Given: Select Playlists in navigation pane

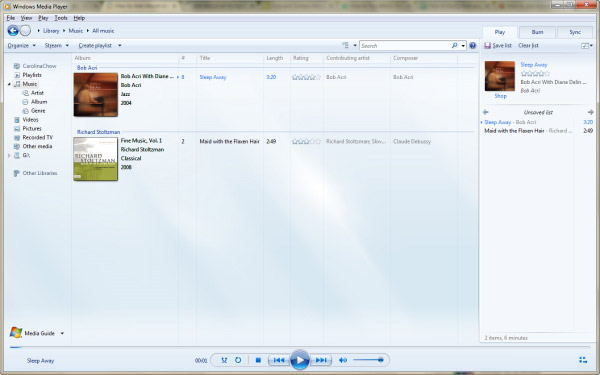Looking at the screenshot, I should point(32,75).
